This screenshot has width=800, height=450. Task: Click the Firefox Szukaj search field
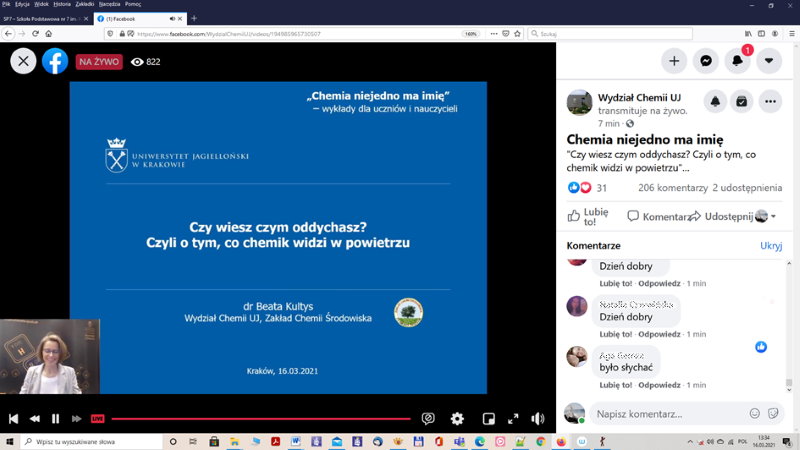[610, 34]
